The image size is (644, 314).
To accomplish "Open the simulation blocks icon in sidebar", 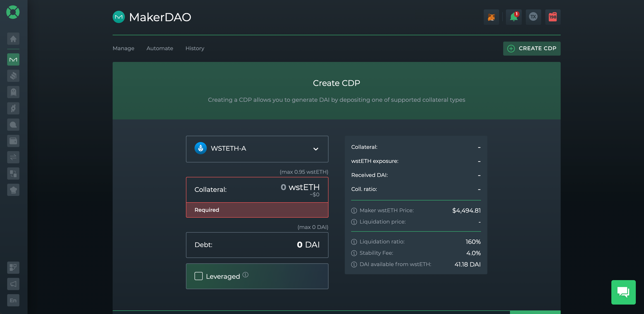I will click(x=13, y=268).
